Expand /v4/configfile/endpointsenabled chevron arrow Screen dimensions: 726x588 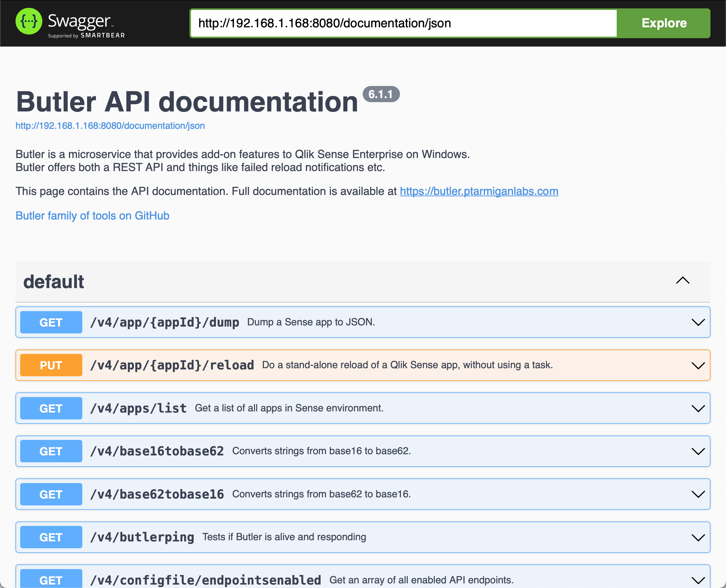697,580
